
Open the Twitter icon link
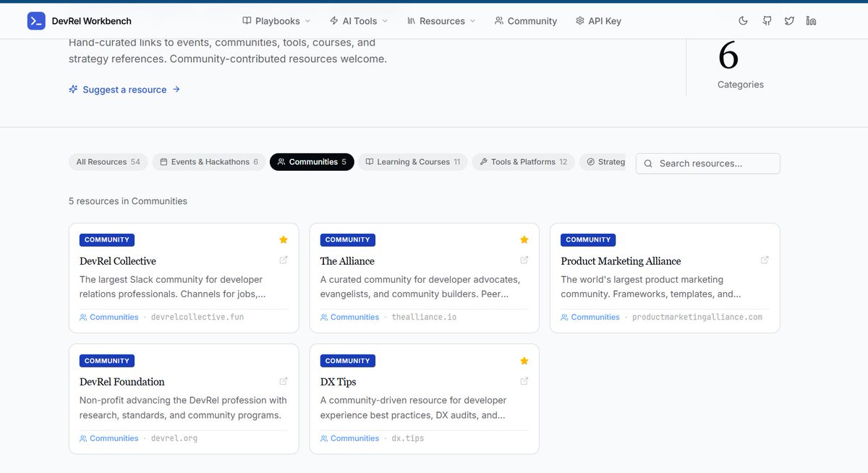[x=789, y=21]
